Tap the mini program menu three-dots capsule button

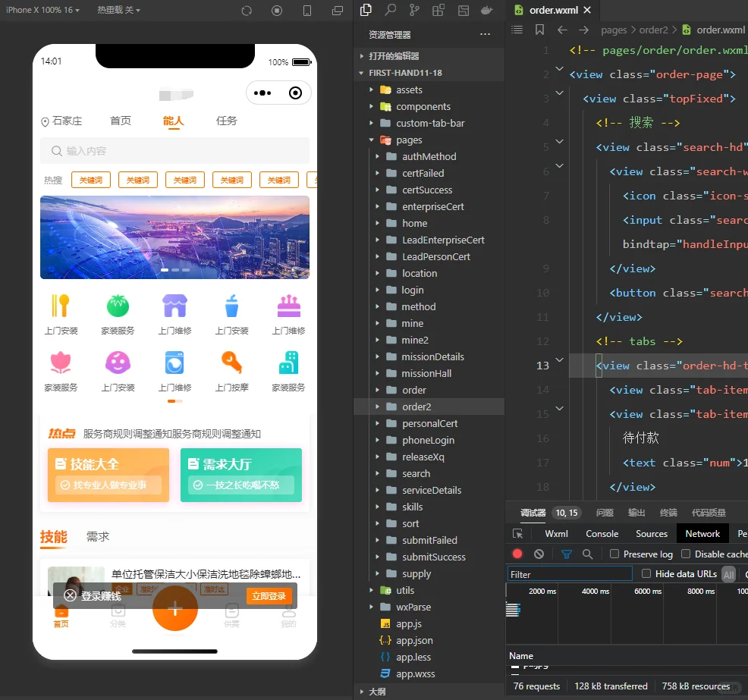pyautogui.click(x=262, y=93)
